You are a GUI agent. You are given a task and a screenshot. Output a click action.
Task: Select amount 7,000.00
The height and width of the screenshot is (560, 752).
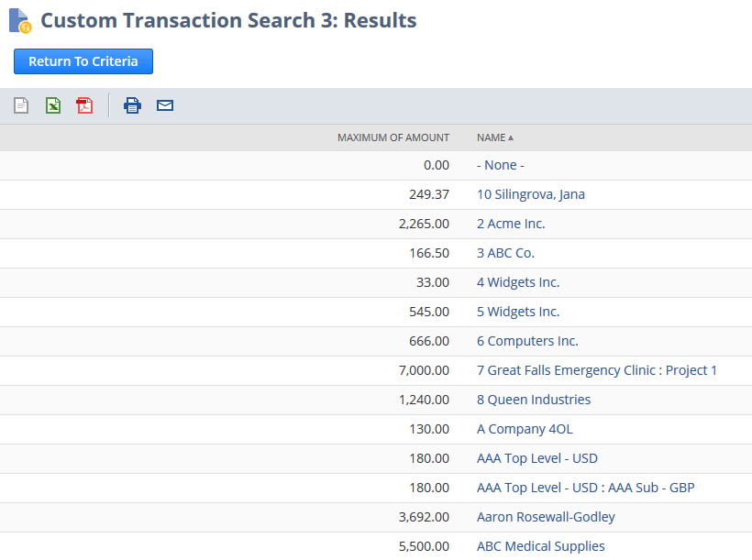tap(424, 370)
